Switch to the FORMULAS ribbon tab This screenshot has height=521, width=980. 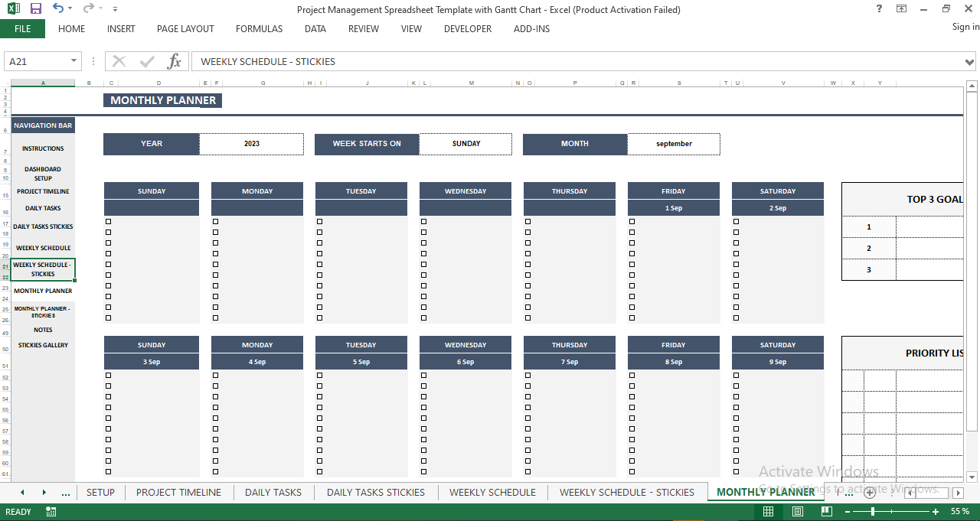259,29
